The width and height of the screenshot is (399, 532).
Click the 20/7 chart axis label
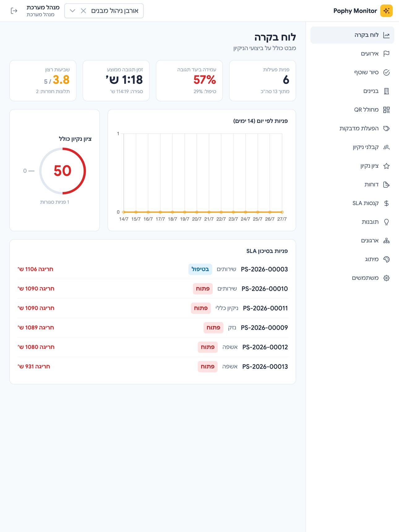pyautogui.click(x=197, y=219)
